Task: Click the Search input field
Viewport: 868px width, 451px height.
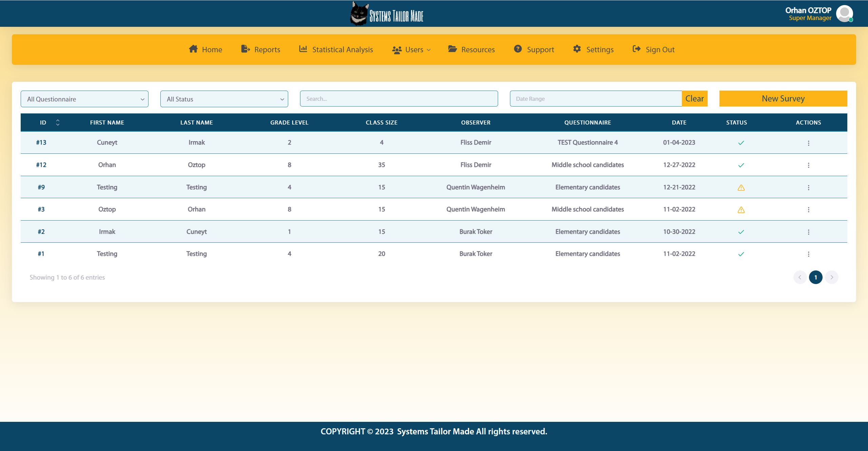Action: click(x=399, y=99)
